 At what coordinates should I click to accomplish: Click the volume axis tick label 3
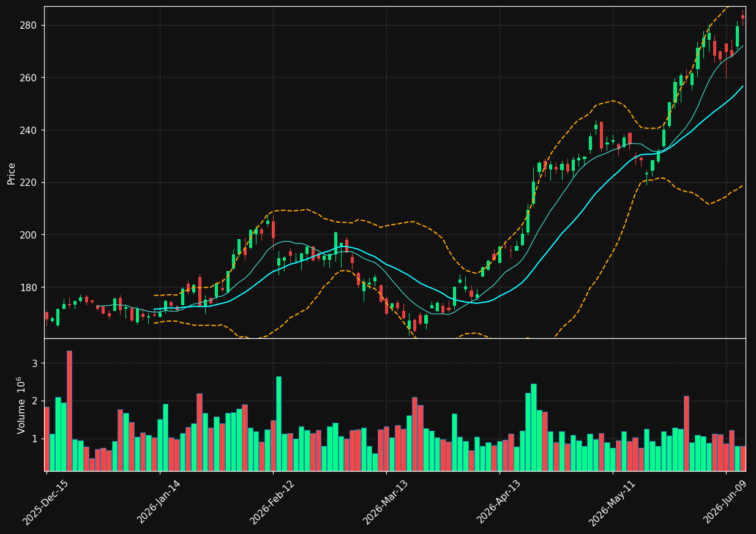(35, 363)
